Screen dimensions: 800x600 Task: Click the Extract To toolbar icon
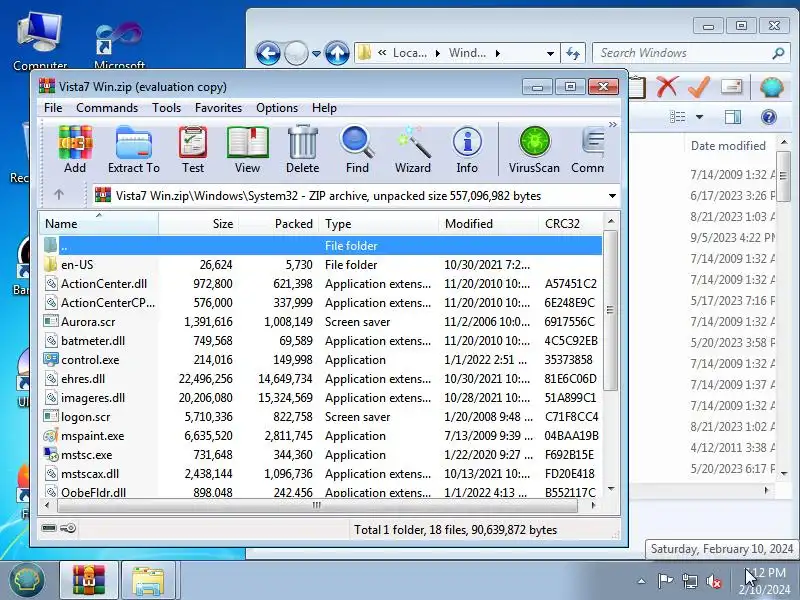[x=134, y=149]
